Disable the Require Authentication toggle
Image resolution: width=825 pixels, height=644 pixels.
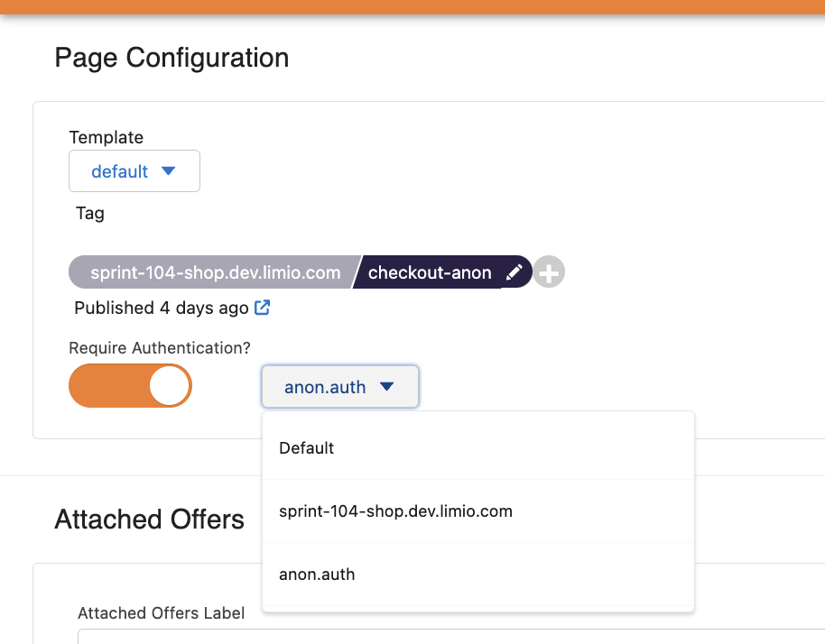click(x=130, y=386)
